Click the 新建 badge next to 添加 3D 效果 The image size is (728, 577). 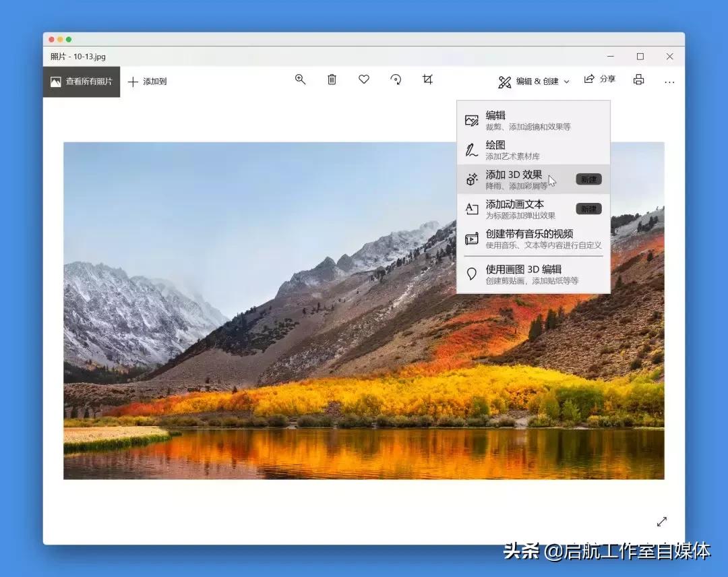588,179
